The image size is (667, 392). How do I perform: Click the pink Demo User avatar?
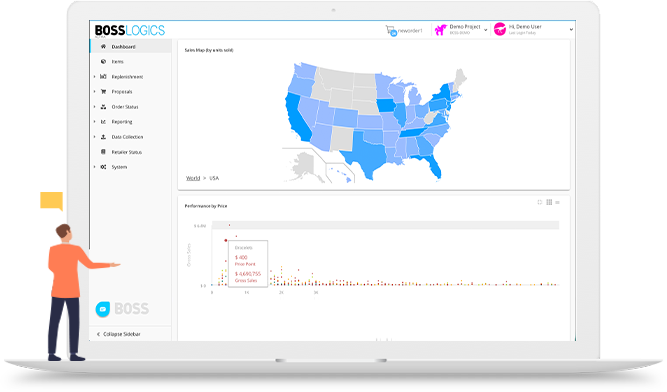click(500, 29)
